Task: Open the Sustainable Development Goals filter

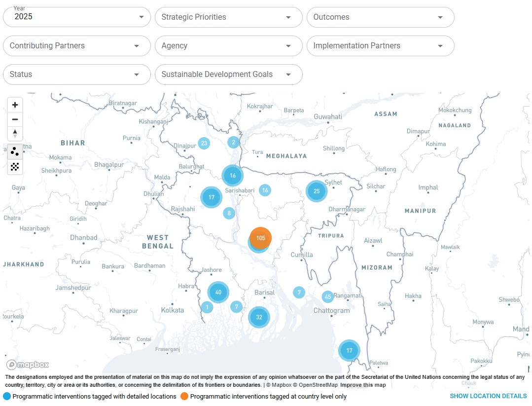Action: 228,74
